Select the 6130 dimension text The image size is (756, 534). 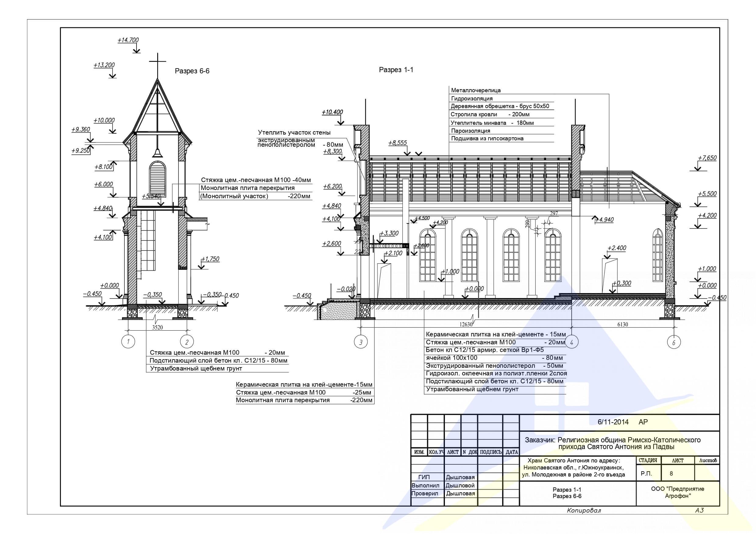click(622, 325)
